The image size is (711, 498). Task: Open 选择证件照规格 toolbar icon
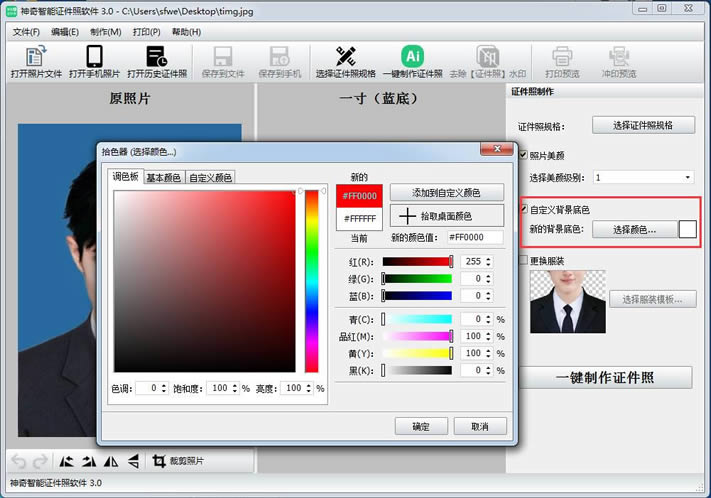tap(346, 62)
